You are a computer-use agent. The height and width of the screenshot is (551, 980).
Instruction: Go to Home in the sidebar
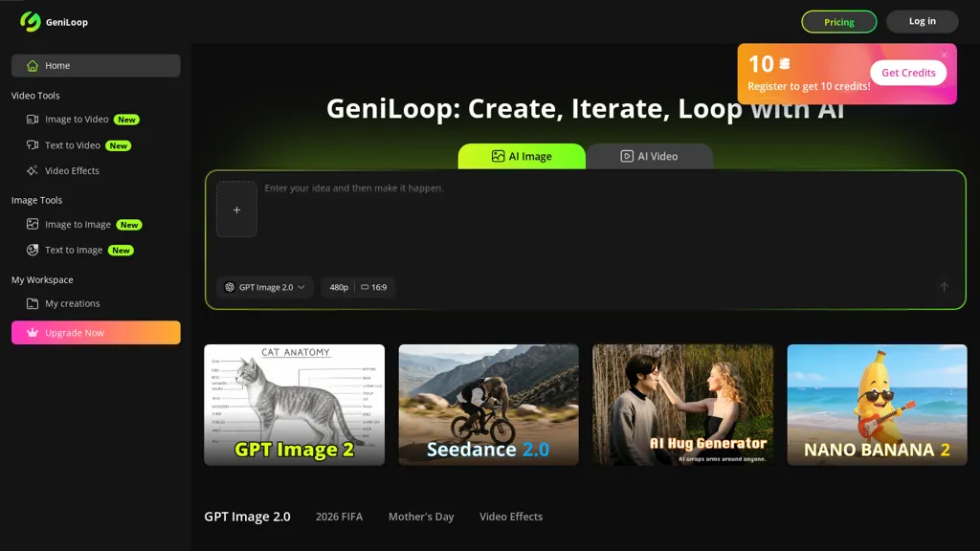pos(96,66)
